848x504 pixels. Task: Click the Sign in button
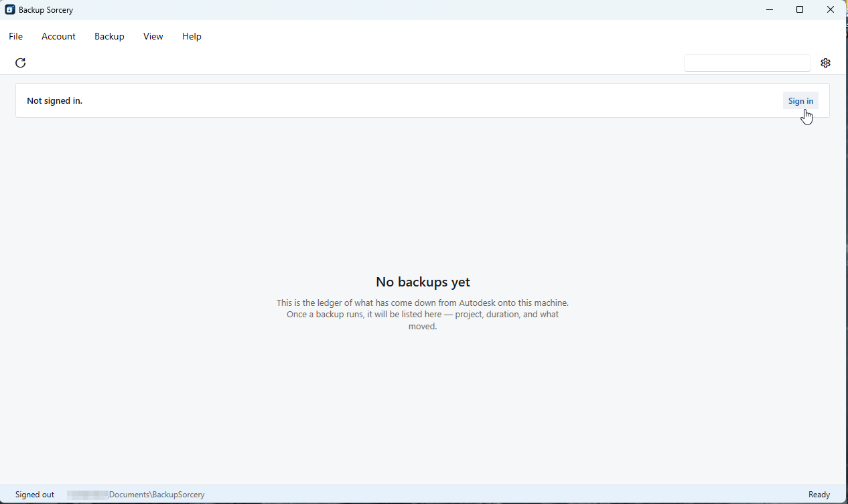[x=800, y=100]
